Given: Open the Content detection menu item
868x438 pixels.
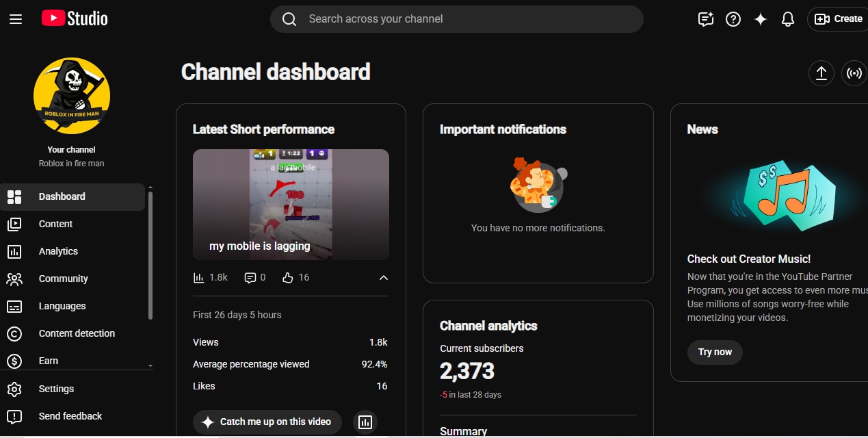Looking at the screenshot, I should coord(73,333).
